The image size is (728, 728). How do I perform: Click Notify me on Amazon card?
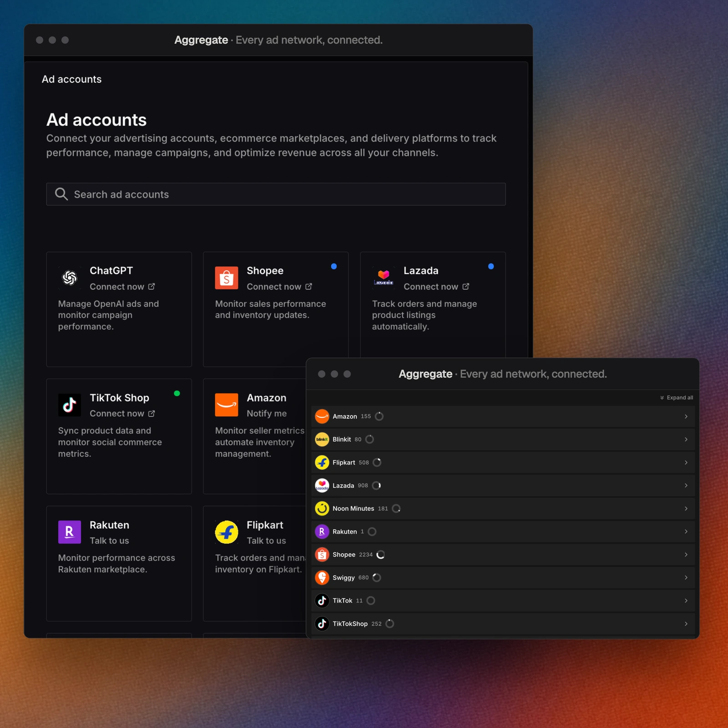[267, 414]
